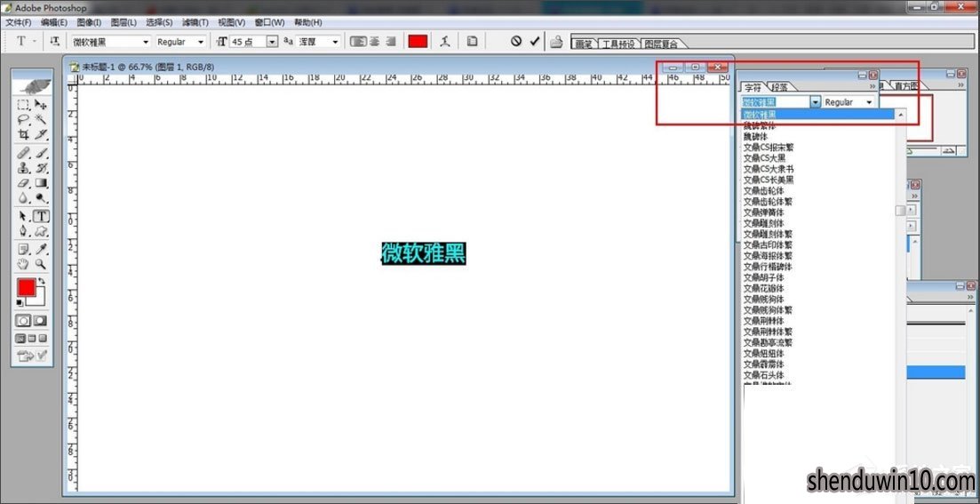Select the Crop tool
Screen dimensions: 980x504
tap(23, 134)
